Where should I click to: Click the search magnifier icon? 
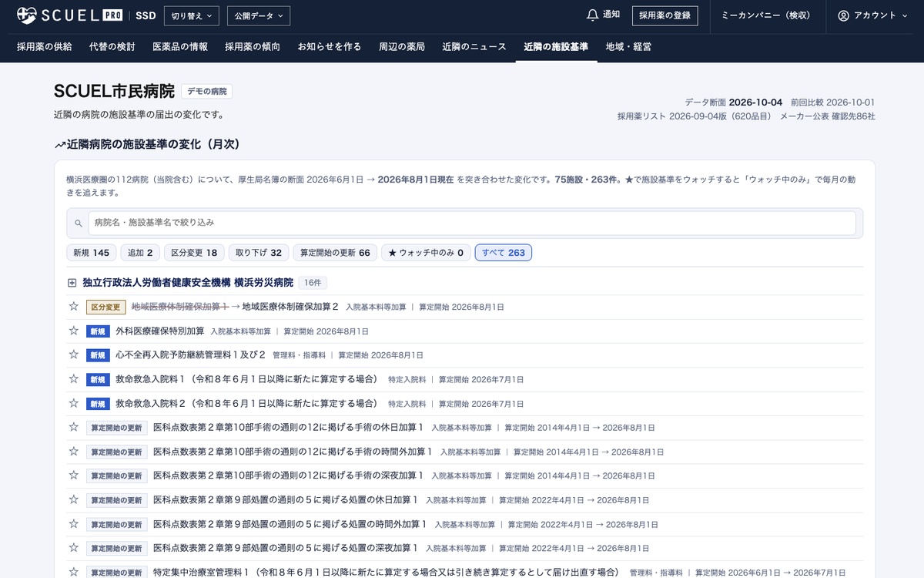click(79, 223)
